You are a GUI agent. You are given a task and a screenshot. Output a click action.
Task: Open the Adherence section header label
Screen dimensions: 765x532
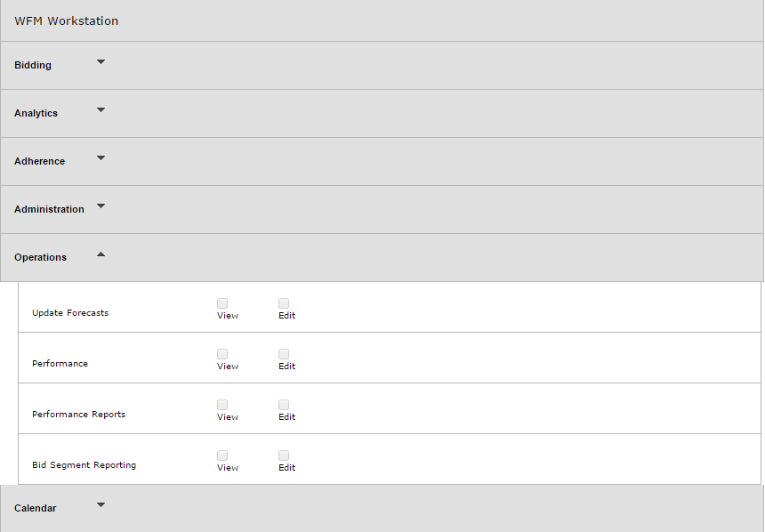[x=39, y=162]
